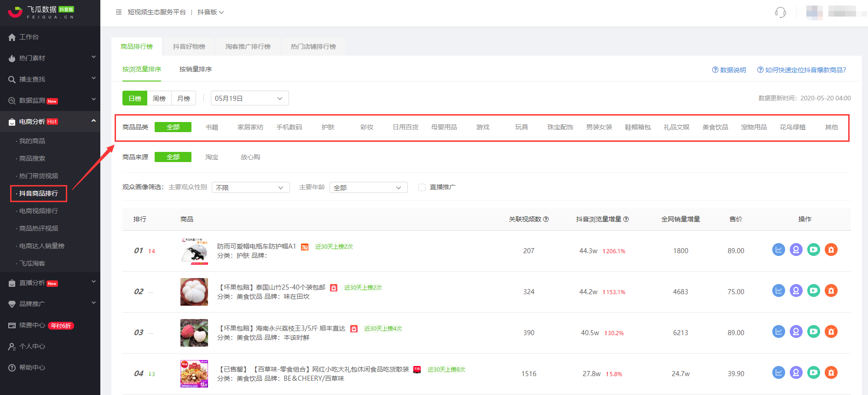Viewport: 868px width, 395px height.
Task: Open 续费中心 sidebar item
Action: click(50, 325)
